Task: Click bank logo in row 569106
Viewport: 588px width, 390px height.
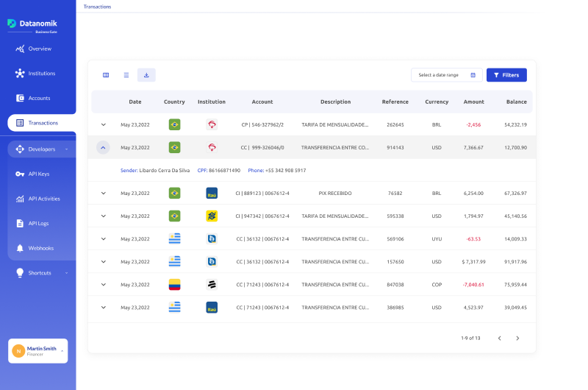Action: click(212, 239)
